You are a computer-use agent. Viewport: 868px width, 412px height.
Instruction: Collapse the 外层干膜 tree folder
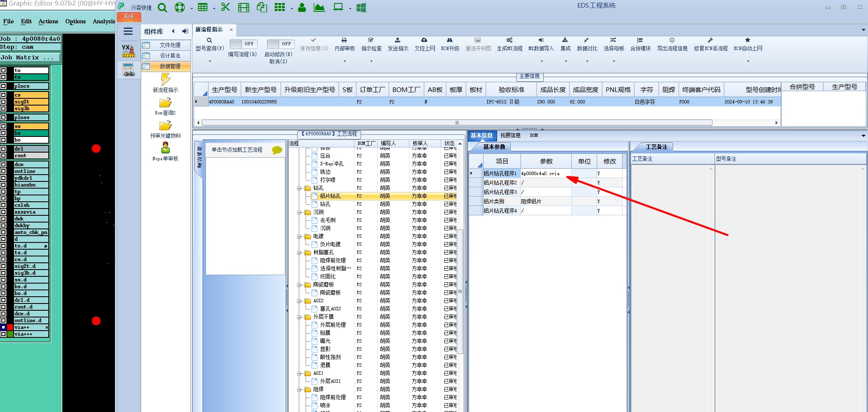click(299, 317)
